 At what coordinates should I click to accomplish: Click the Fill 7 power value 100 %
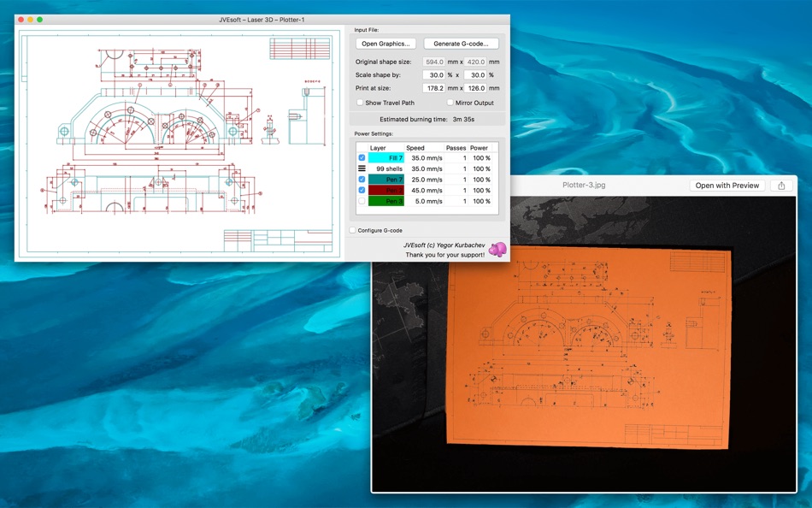(x=481, y=157)
